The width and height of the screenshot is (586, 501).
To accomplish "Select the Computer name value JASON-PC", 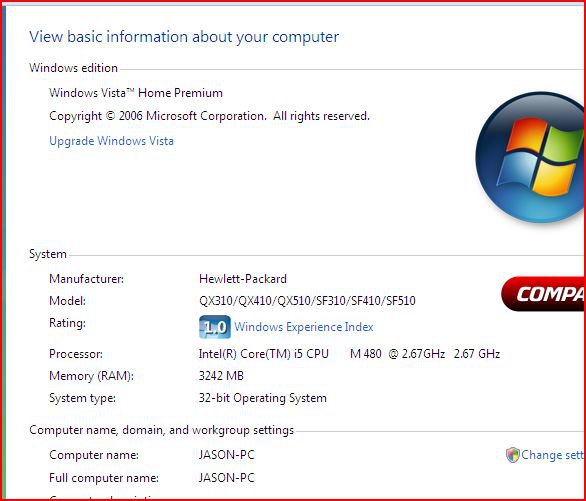I will tap(226, 455).
